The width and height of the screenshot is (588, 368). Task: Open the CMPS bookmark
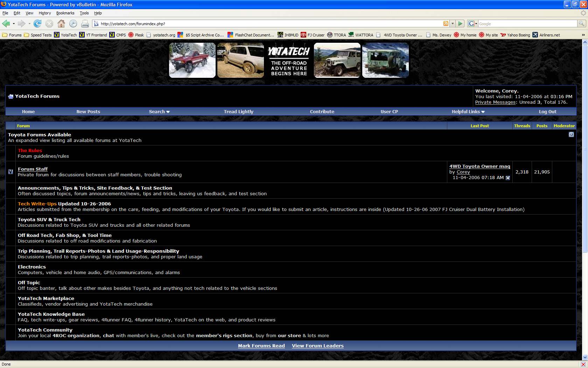click(118, 35)
